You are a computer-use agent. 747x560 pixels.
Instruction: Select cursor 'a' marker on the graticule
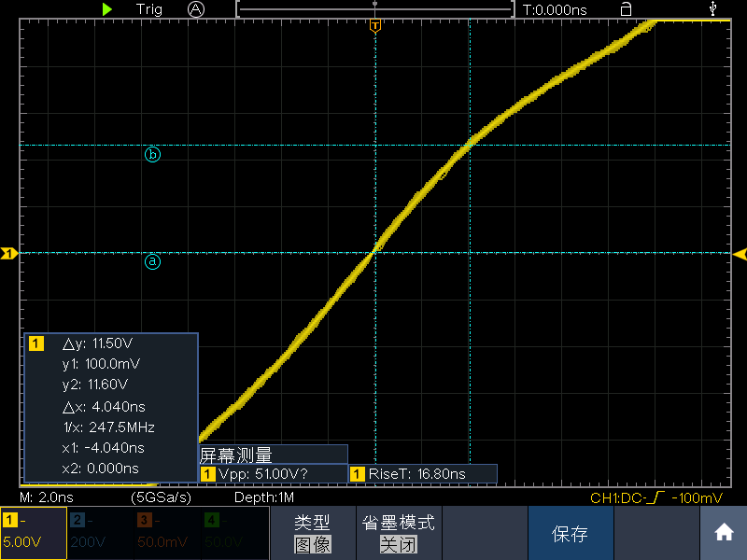point(153,262)
